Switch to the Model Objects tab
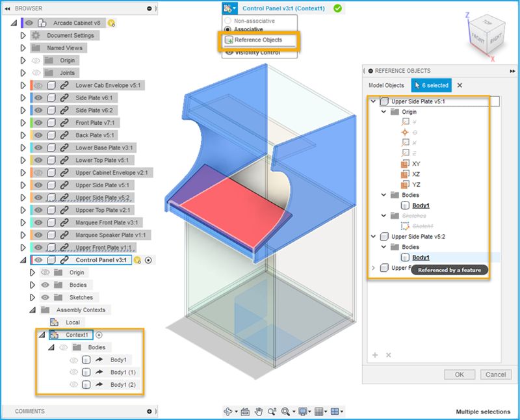520x420 pixels. tap(386, 85)
